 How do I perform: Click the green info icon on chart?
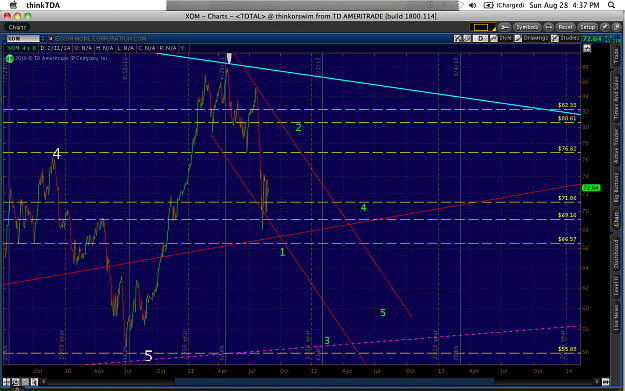(x=9, y=59)
